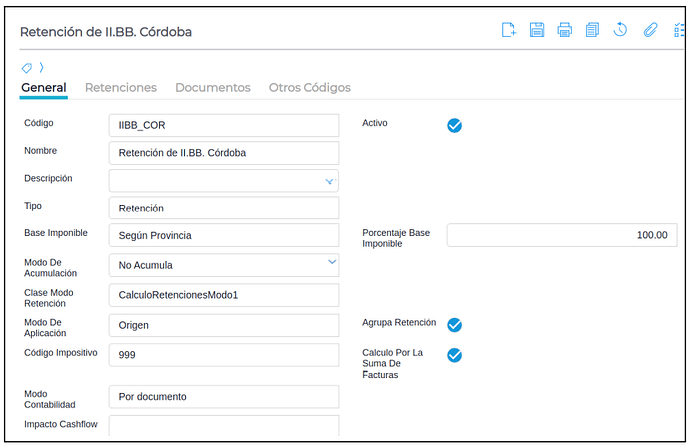Click the tag icon above tabs
The image size is (690, 445).
[26, 68]
